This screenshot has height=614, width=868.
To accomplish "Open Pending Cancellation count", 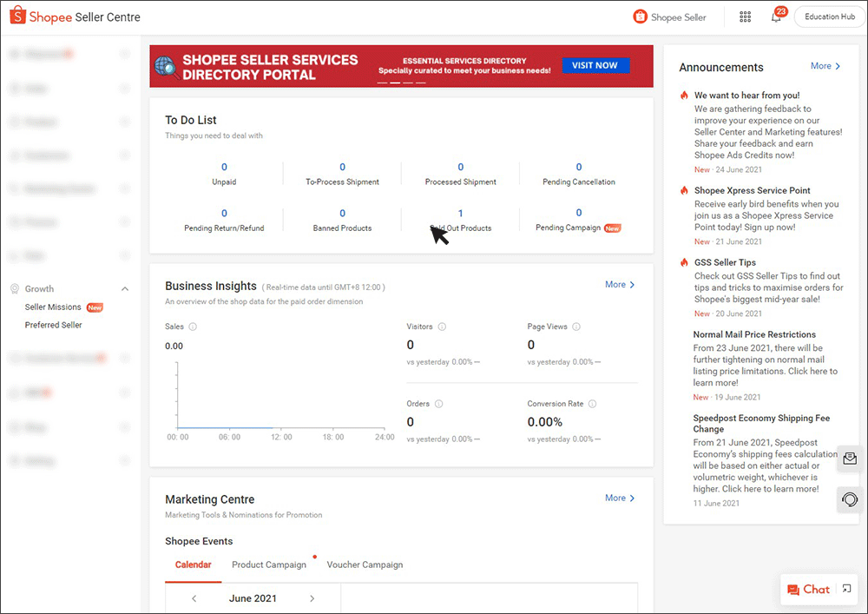I will click(x=579, y=168).
